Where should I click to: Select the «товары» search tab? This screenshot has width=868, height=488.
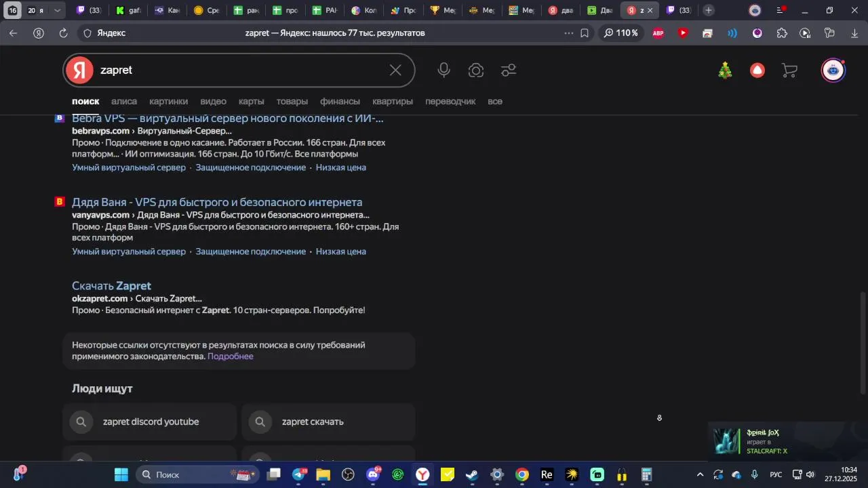coord(292,101)
